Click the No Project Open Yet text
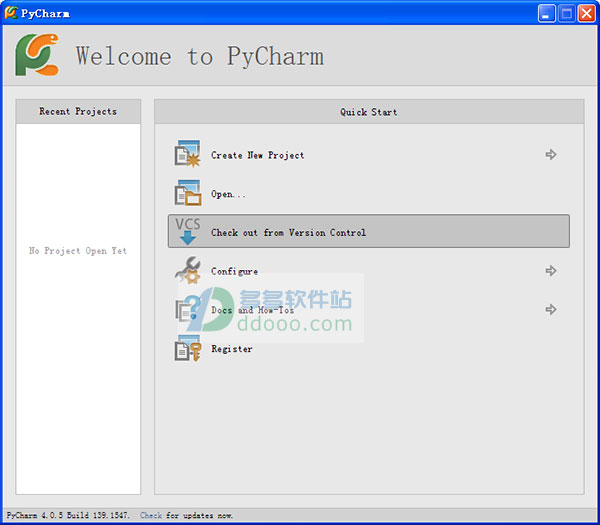 [x=78, y=251]
